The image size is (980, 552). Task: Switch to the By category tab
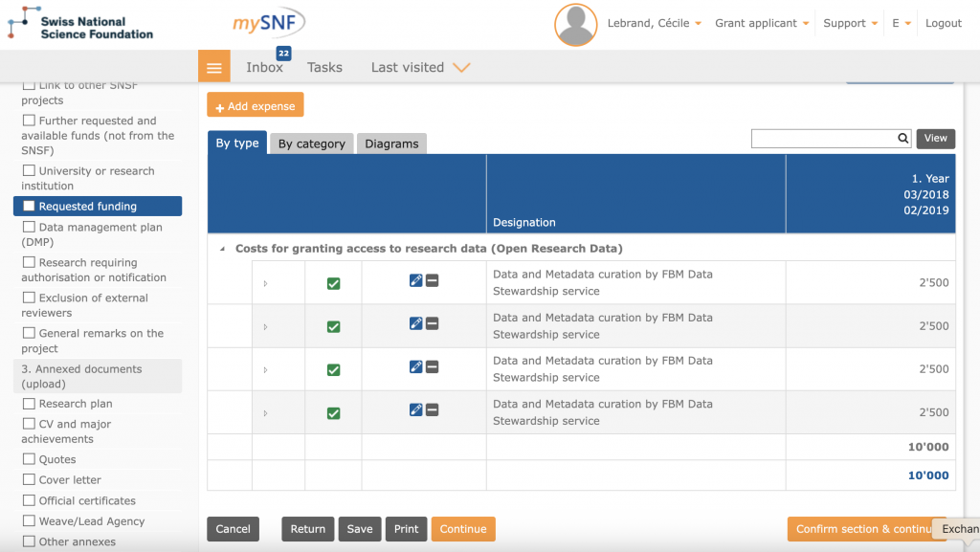coord(311,144)
